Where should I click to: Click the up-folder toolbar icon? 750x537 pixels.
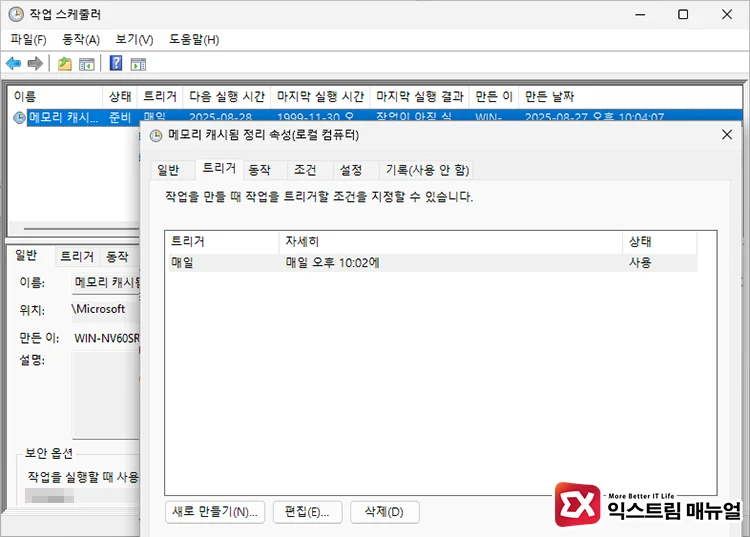[x=65, y=64]
